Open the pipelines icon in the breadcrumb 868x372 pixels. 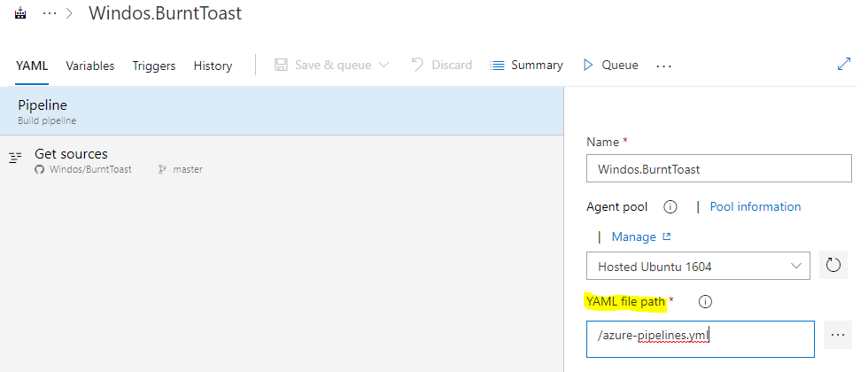coord(21,12)
